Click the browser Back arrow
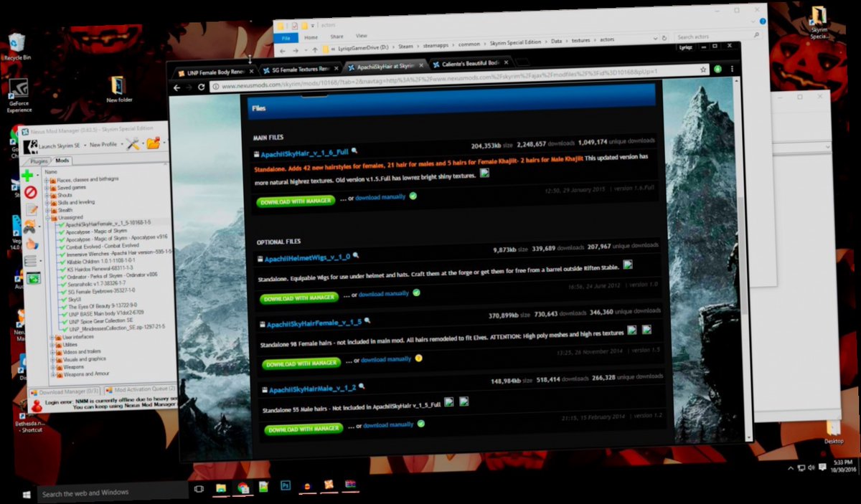Screen dimensions: 861x504 click(x=177, y=87)
